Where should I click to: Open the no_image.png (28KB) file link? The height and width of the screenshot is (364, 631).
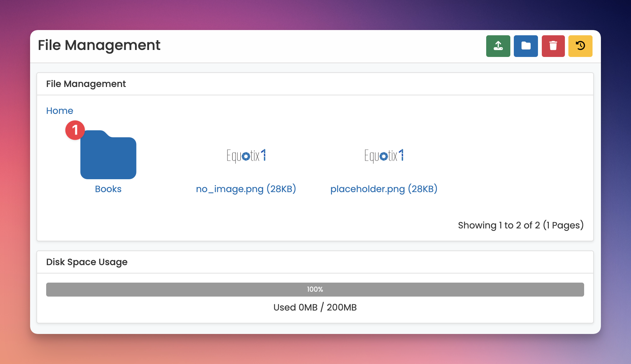coord(246,189)
